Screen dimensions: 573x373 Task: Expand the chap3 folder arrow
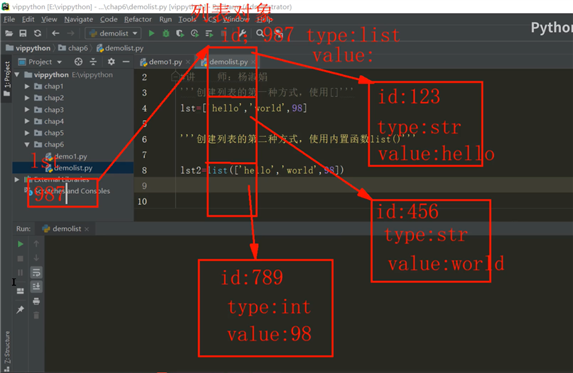(x=27, y=110)
